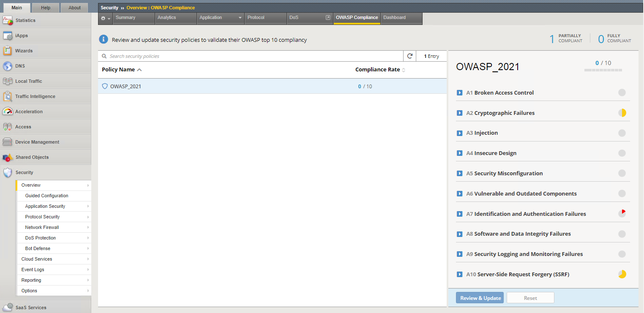Click the yellow status indicator for A2 Cryptographic Failures
Screen dimensions: 644x313
tap(622, 113)
